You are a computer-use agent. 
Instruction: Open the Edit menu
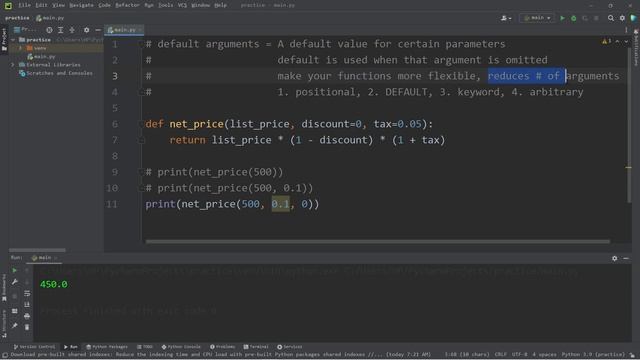tap(41, 5)
